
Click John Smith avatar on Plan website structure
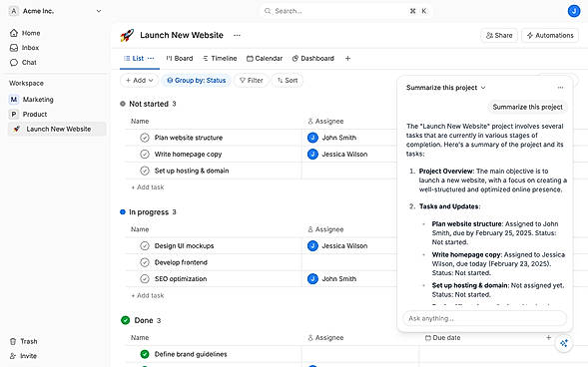(312, 138)
